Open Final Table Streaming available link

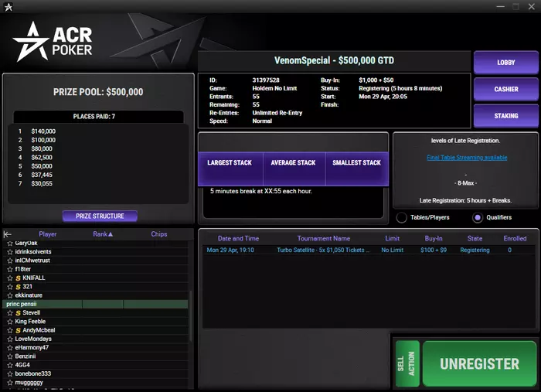tap(467, 158)
